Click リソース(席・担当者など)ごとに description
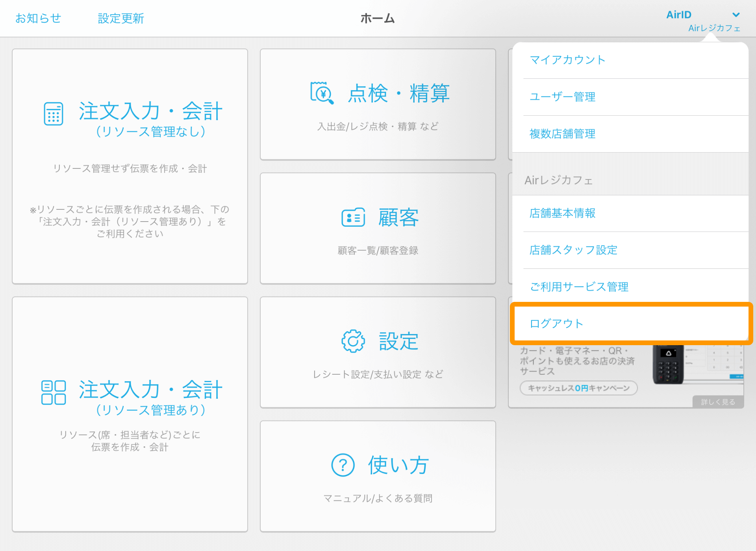Image resolution: width=756 pixels, height=551 pixels. pyautogui.click(x=130, y=441)
